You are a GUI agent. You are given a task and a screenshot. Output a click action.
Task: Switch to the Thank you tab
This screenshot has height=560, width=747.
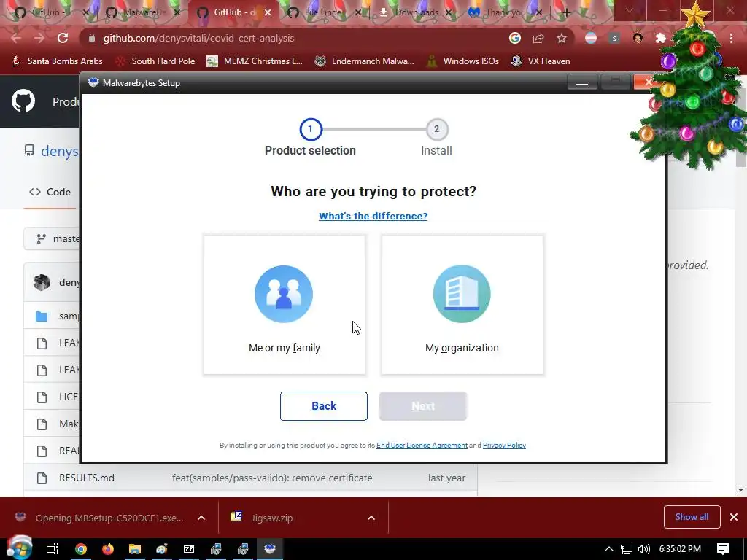(x=505, y=12)
